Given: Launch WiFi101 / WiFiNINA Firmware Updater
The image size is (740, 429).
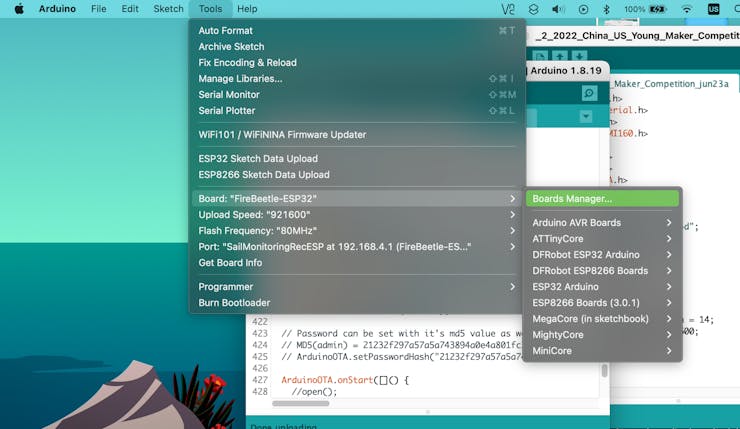Looking at the screenshot, I should click(357, 135).
